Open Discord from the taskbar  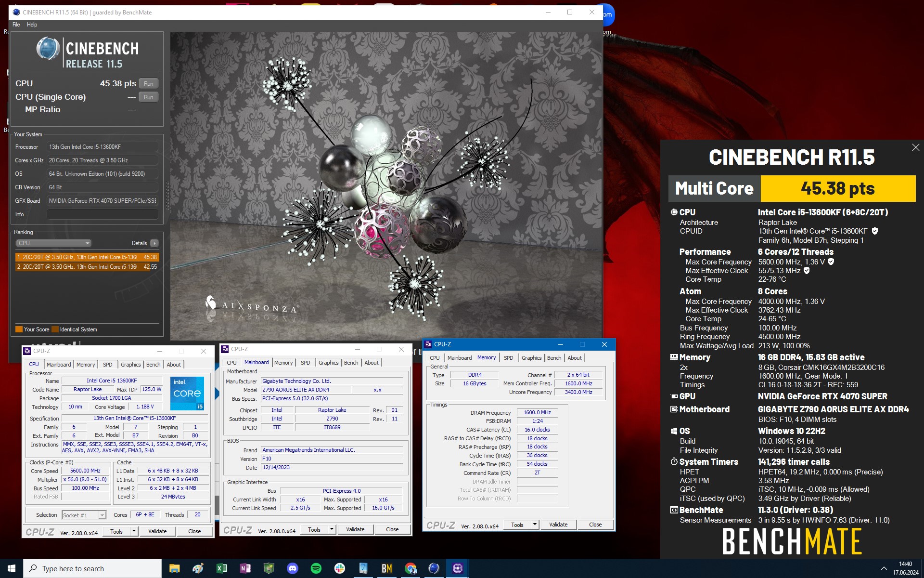click(292, 568)
